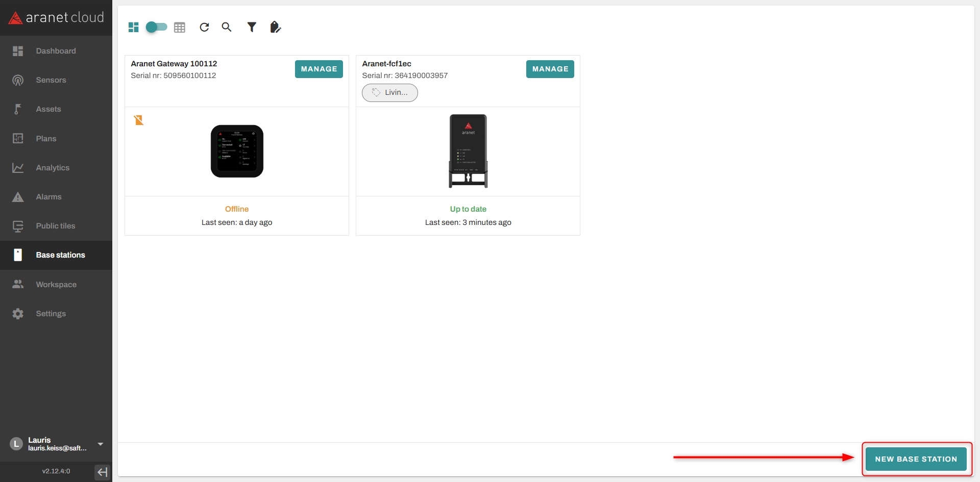Collapse the sidebar with arrow icon
Viewport: 980px width, 482px height.
[102, 472]
